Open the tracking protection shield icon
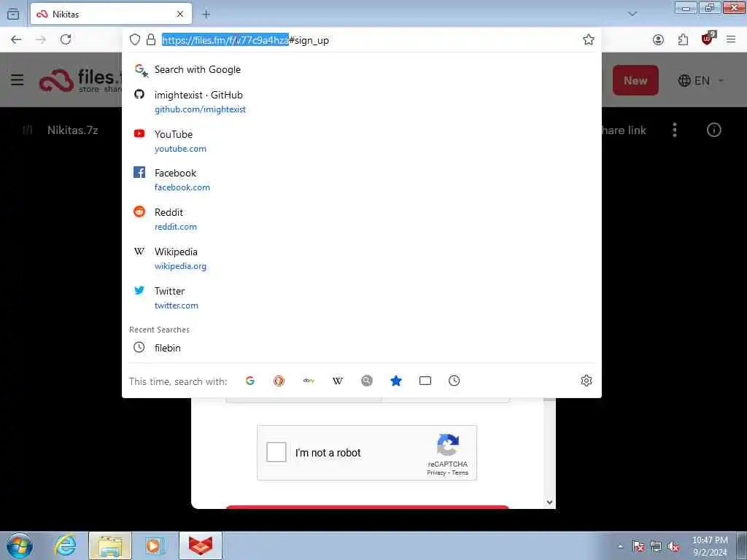This screenshot has height=560, width=747. 135,39
